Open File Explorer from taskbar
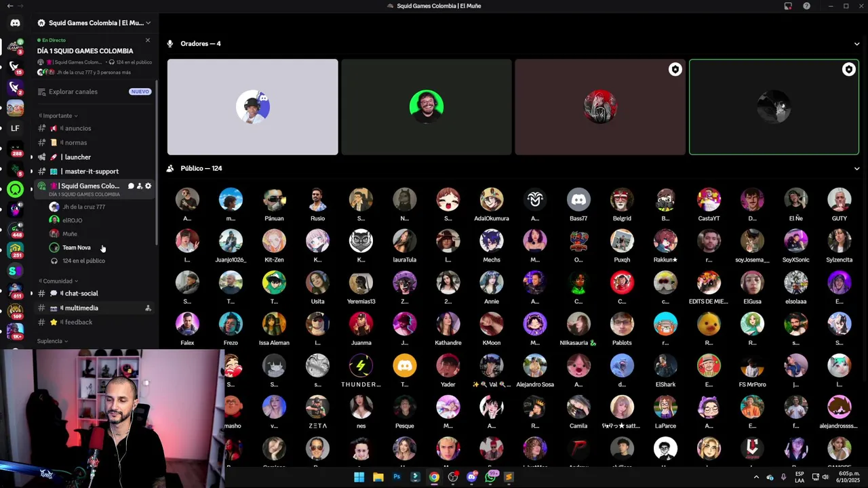Image resolution: width=868 pixels, height=488 pixels. (378, 477)
